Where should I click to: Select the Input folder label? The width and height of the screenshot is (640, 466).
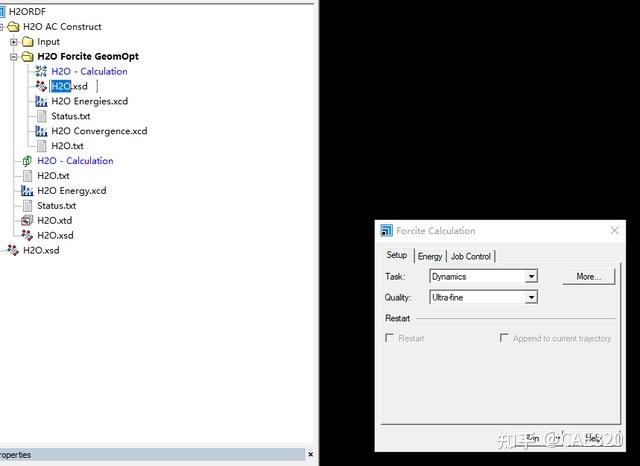(x=49, y=42)
